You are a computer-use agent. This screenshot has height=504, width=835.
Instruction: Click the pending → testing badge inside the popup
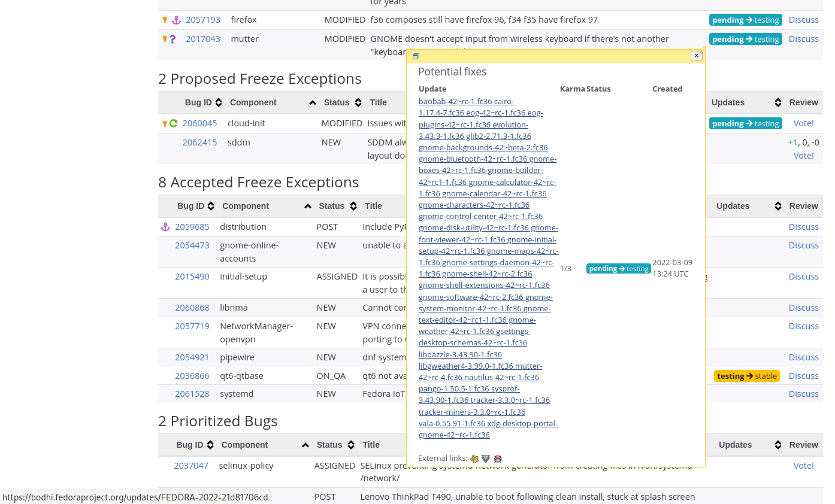point(619,269)
